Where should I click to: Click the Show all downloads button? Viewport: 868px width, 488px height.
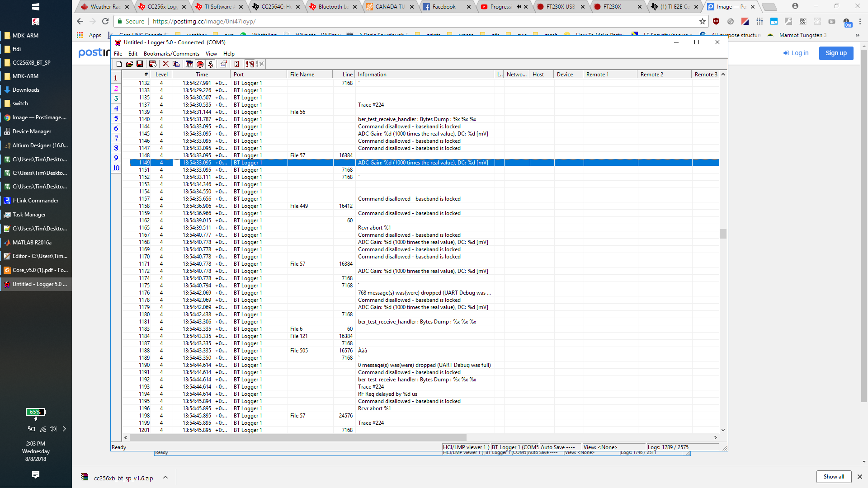[x=833, y=477]
